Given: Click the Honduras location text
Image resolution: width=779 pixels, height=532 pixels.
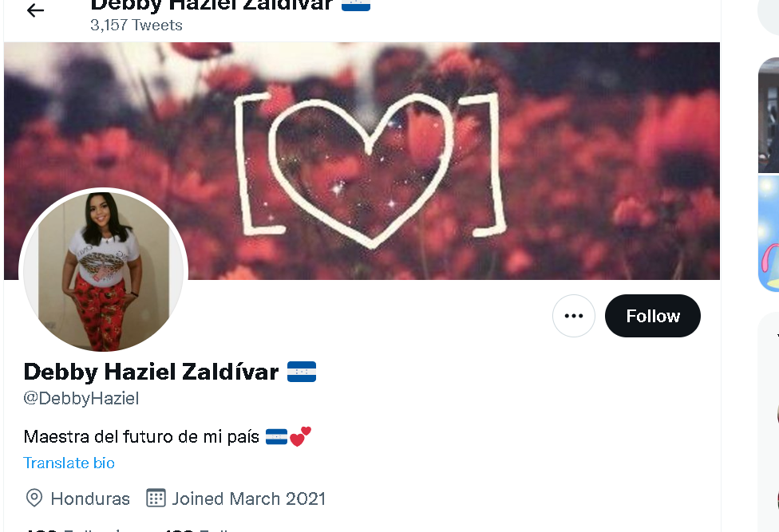Looking at the screenshot, I should [90, 499].
